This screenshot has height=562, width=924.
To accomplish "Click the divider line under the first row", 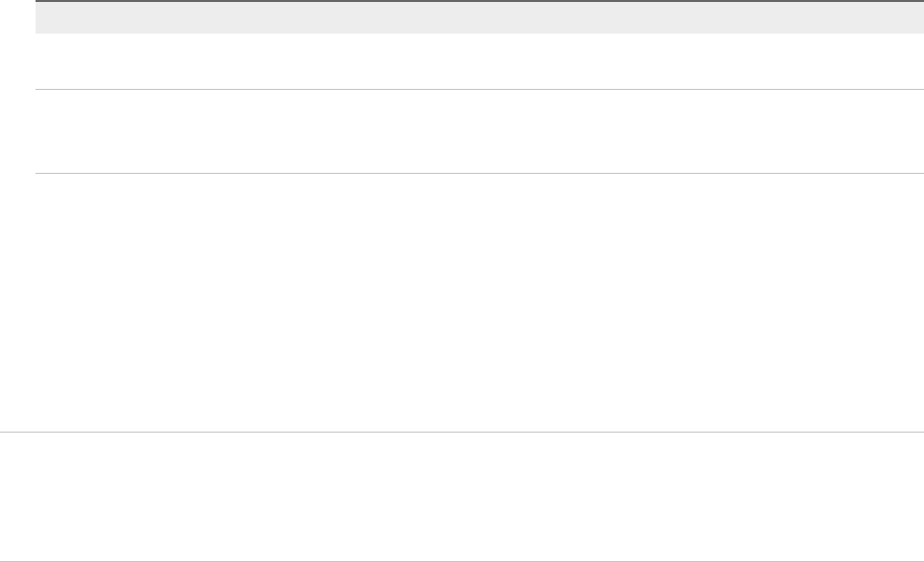I will [473, 90].
